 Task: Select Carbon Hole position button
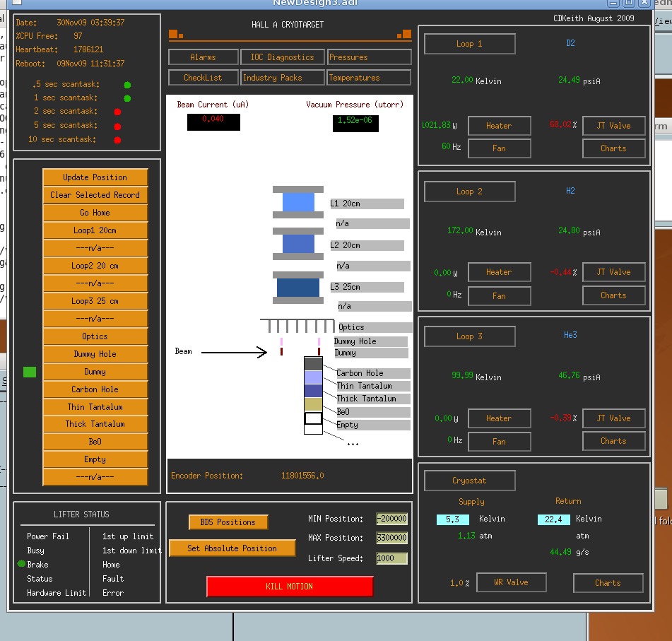95,389
